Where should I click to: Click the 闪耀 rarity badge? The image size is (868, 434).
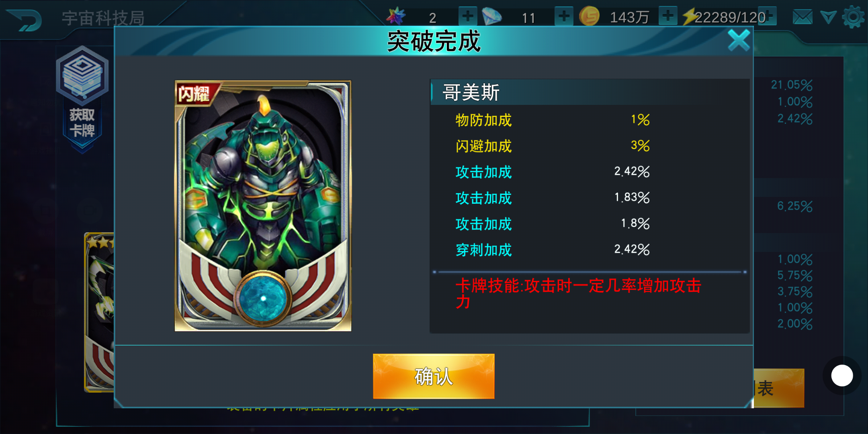click(194, 94)
